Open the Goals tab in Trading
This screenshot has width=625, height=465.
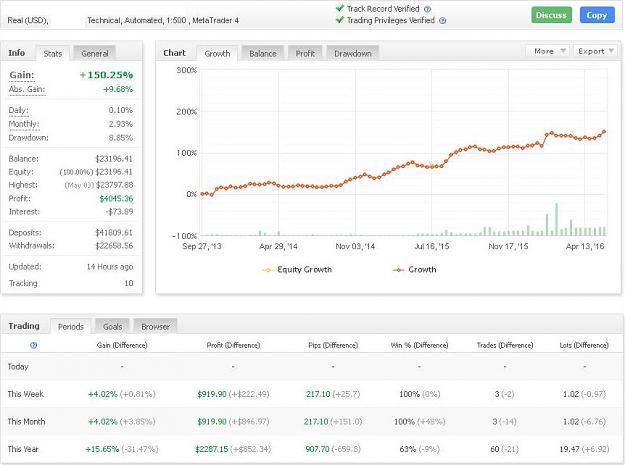click(x=112, y=327)
